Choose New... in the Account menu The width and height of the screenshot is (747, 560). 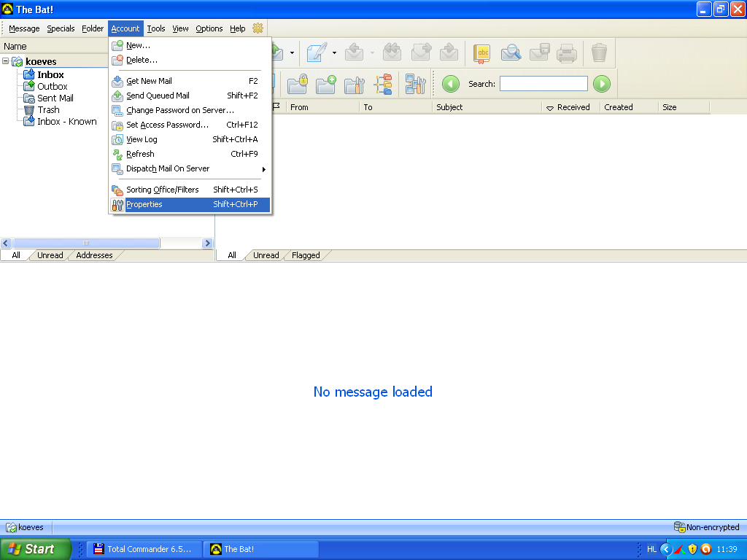coord(190,46)
